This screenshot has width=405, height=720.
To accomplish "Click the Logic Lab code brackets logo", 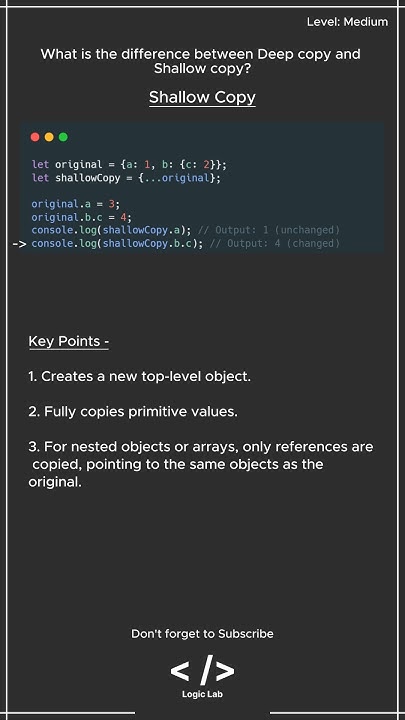I will 202,670.
